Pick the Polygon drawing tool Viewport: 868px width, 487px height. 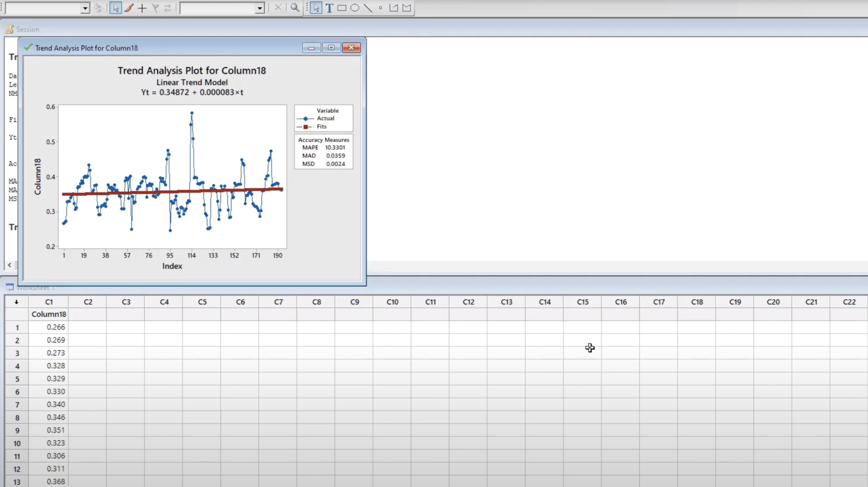407,8
